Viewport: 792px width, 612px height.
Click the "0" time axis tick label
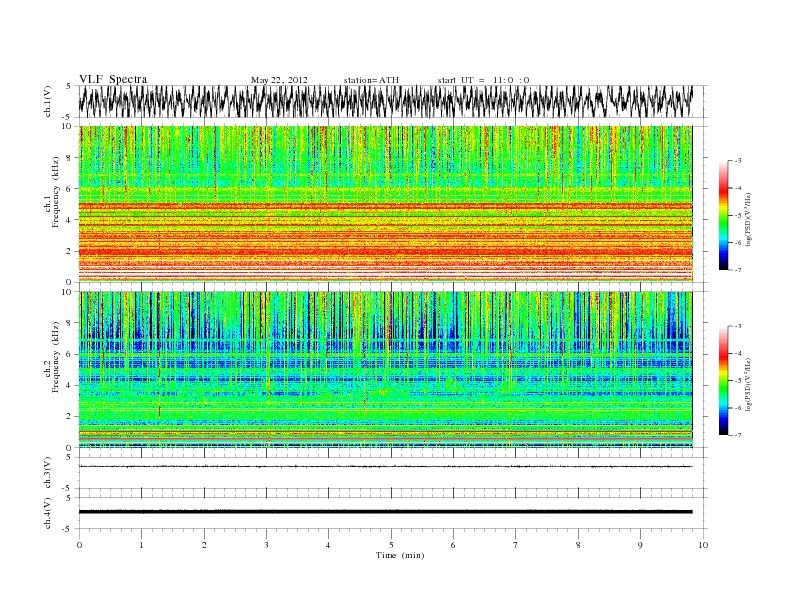point(79,545)
